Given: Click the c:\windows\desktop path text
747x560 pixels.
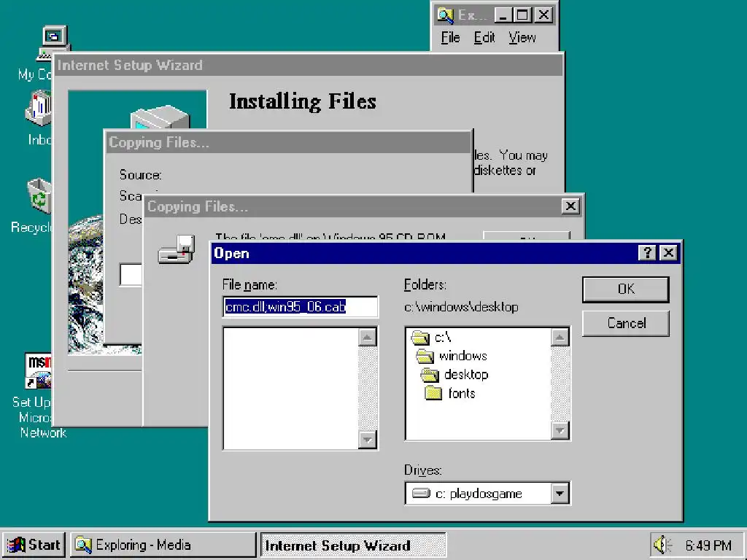Looking at the screenshot, I should tap(461, 307).
